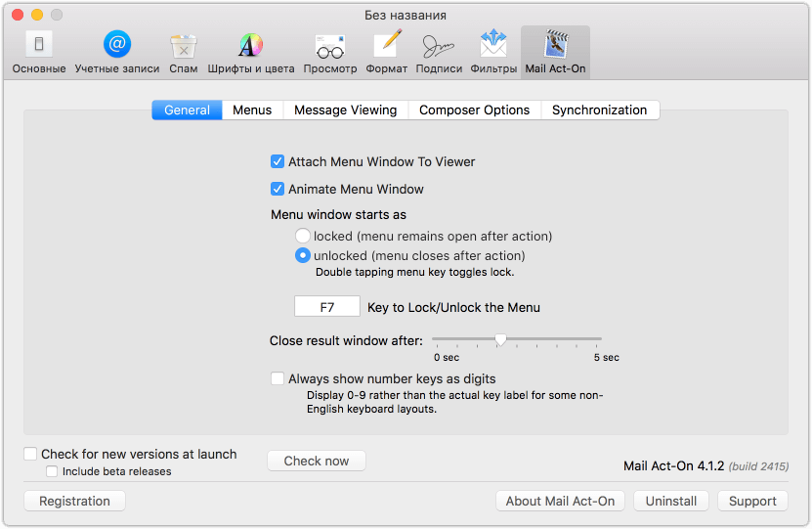
Task: Click the Support button
Action: pos(752,501)
